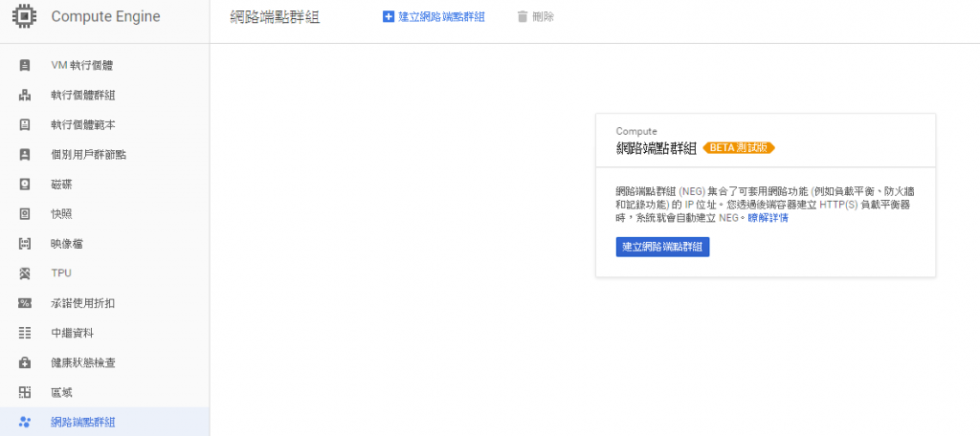Screen dimensions: 980x436
Task: Click the 網路端點群組 card heading
Action: click(x=657, y=148)
